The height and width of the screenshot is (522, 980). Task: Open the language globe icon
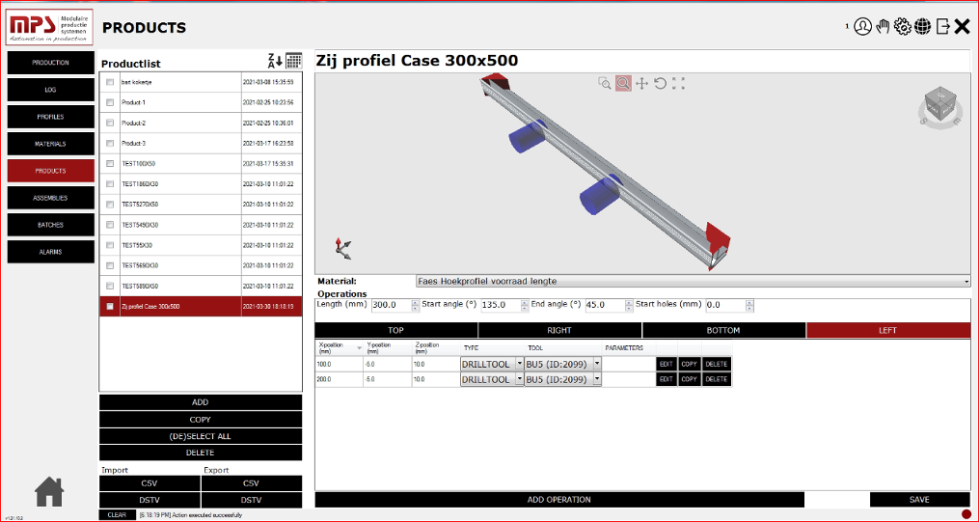(922, 27)
